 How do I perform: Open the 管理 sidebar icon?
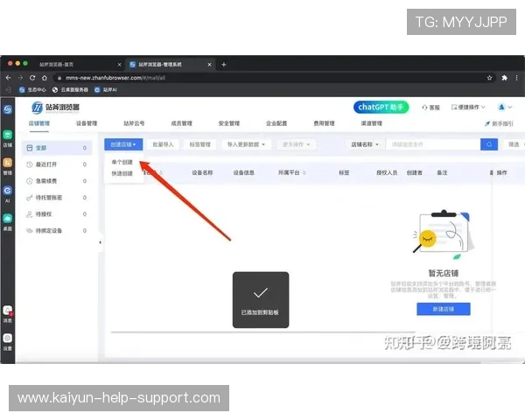click(8, 161)
